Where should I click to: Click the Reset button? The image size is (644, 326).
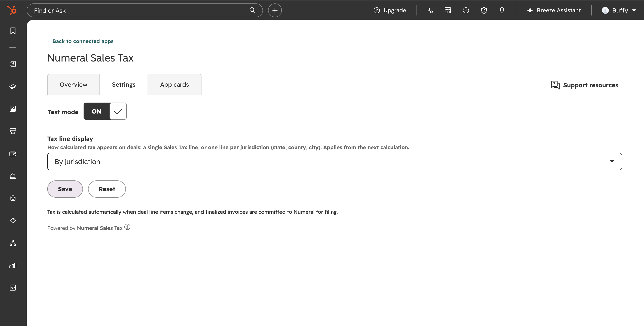107,189
